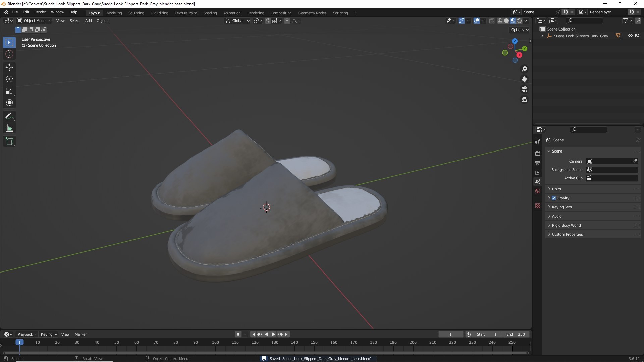Viewport: 644px width, 362px height.
Task: Disable Suede_Look_Slippers render camera icon
Action: (x=637, y=36)
